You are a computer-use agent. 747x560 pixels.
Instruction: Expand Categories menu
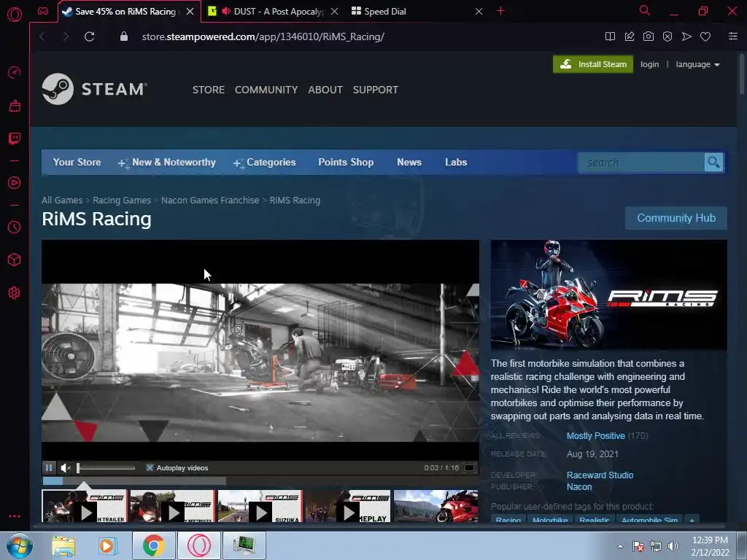pyautogui.click(x=264, y=163)
